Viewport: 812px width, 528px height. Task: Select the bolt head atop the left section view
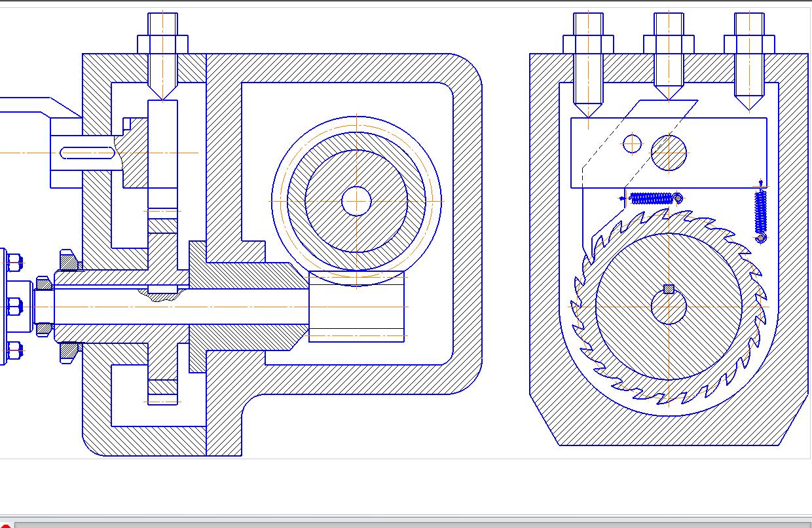(162, 44)
